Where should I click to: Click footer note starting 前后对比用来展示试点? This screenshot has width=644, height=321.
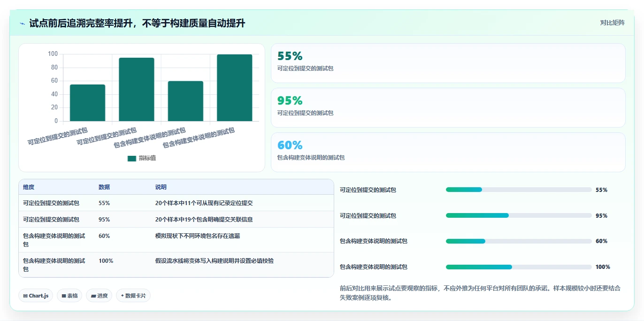pos(480,293)
